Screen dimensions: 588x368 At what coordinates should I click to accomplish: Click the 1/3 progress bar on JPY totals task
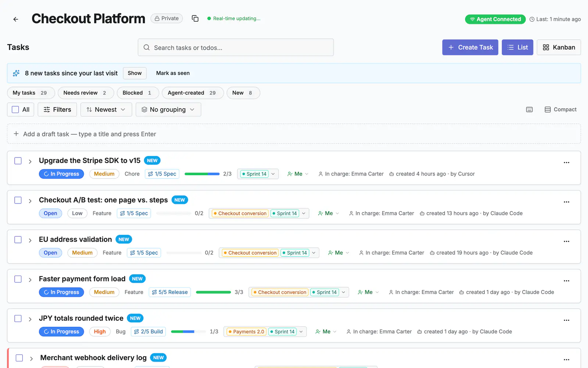[x=189, y=332]
